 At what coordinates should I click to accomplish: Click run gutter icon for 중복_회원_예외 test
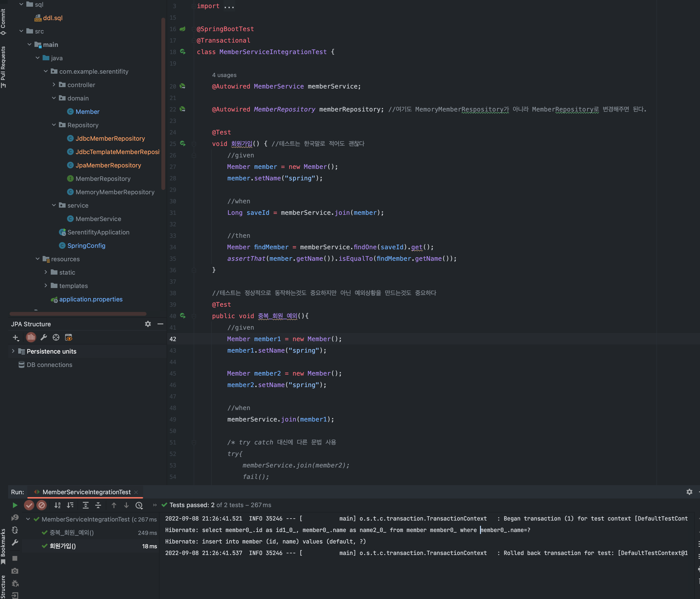click(183, 316)
